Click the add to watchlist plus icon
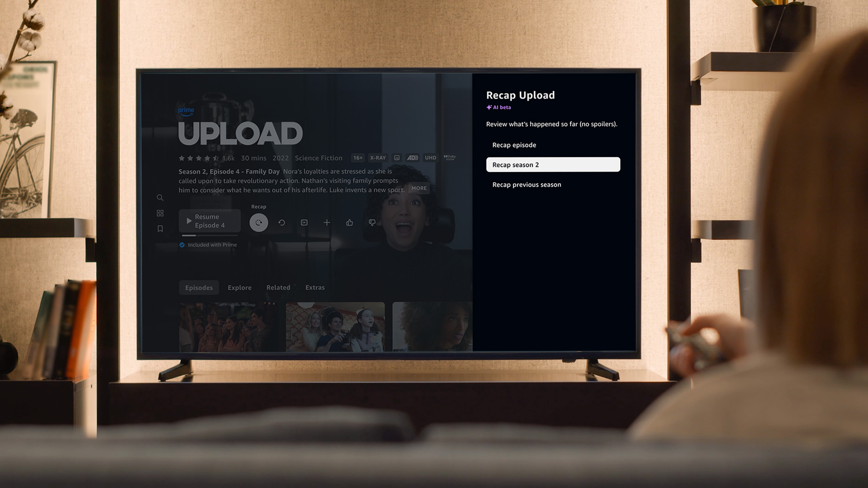 tap(327, 222)
